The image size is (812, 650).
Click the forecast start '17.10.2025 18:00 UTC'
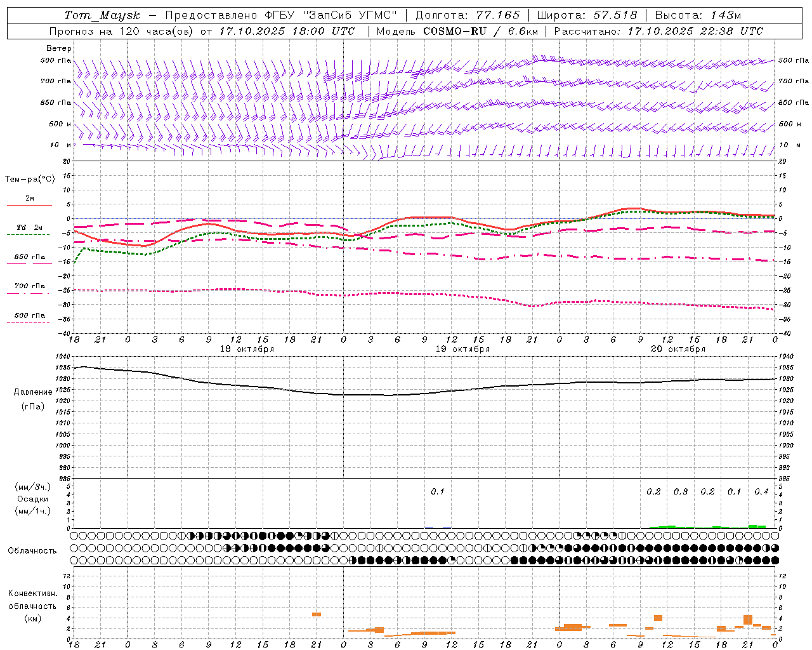(287, 31)
